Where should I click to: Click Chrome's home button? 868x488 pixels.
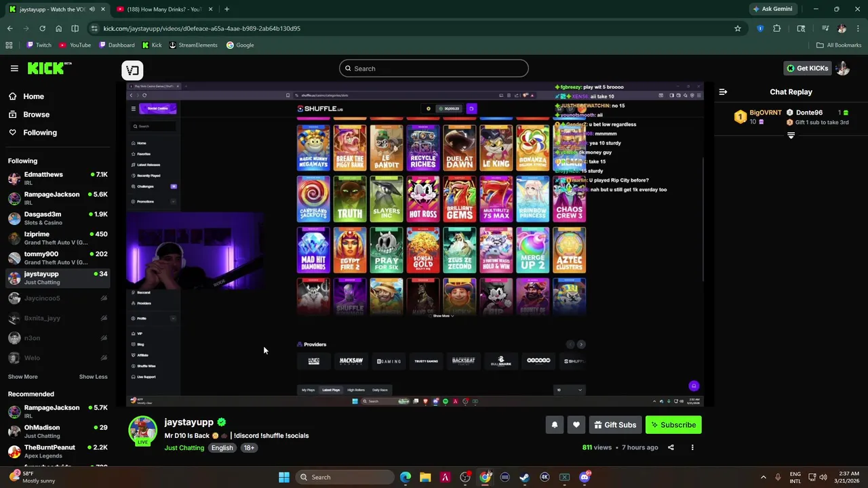(58, 28)
